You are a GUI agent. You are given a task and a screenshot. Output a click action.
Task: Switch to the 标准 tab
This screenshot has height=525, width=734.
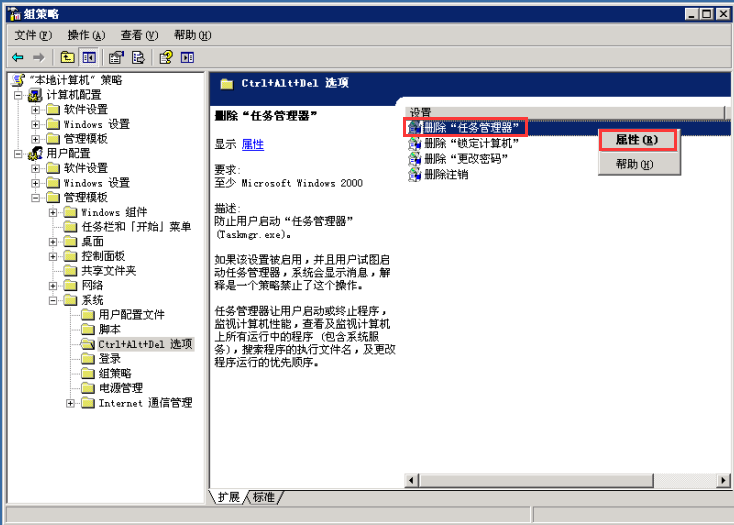(264, 497)
